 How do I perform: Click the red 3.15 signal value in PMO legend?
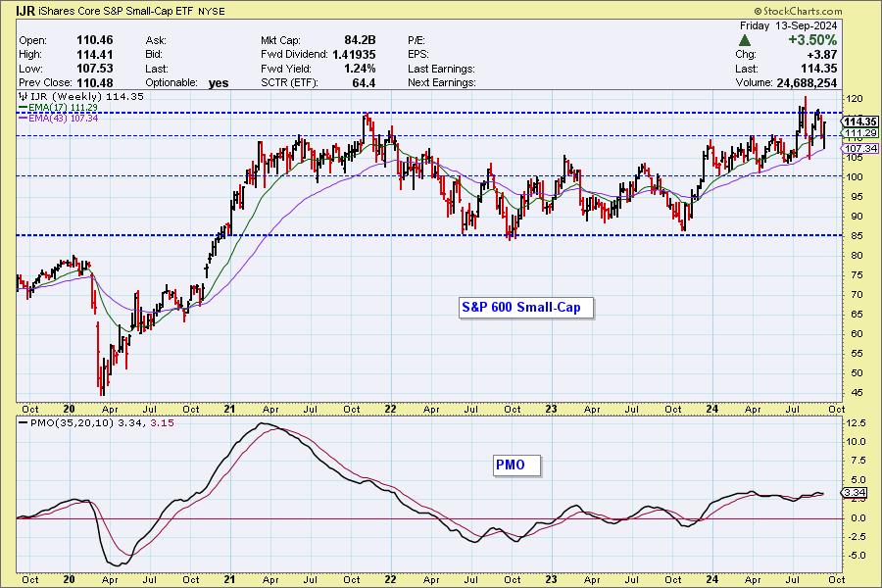(x=163, y=422)
